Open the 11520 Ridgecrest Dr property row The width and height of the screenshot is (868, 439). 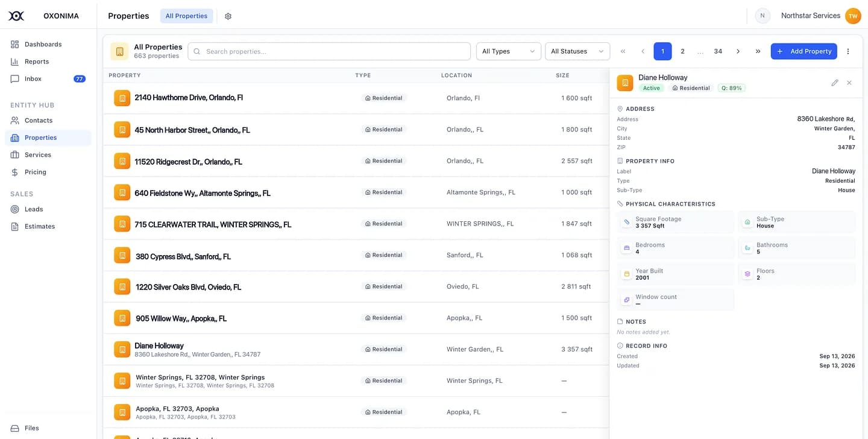pyautogui.click(x=356, y=161)
